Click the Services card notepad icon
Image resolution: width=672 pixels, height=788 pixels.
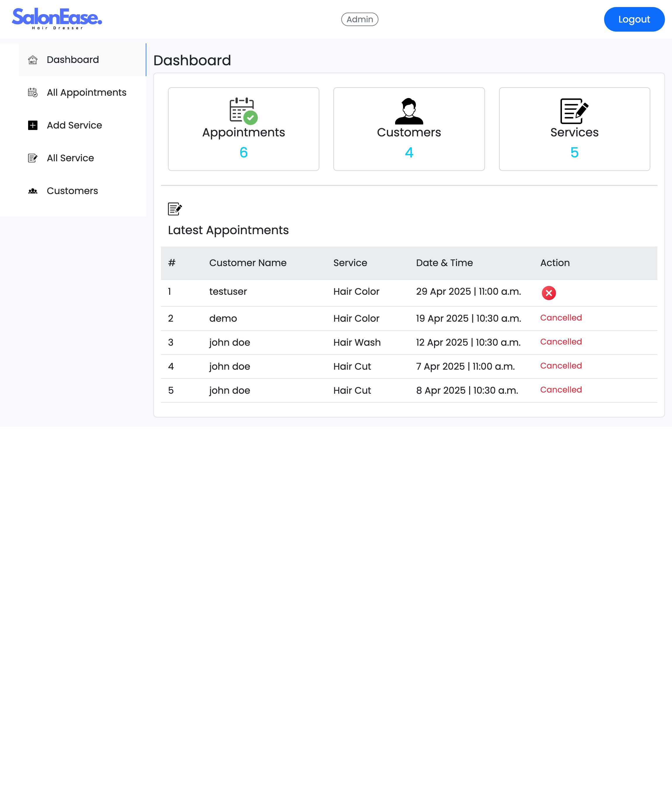(574, 111)
